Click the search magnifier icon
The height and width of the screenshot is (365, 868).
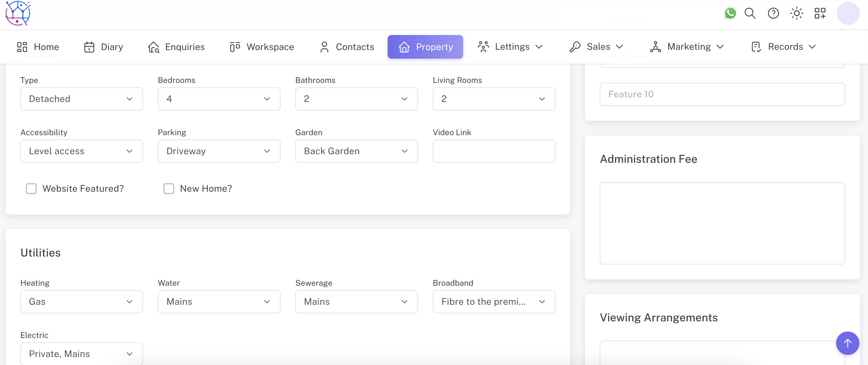pos(750,14)
